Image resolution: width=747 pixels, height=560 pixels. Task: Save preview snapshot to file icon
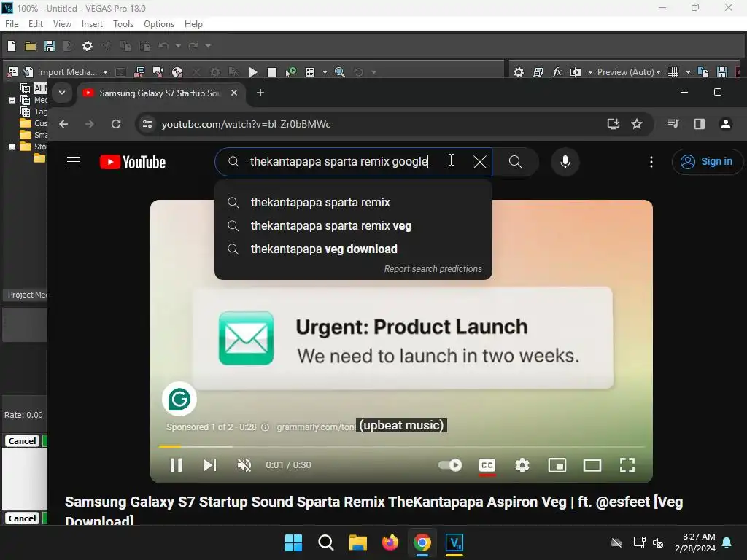[x=722, y=72]
